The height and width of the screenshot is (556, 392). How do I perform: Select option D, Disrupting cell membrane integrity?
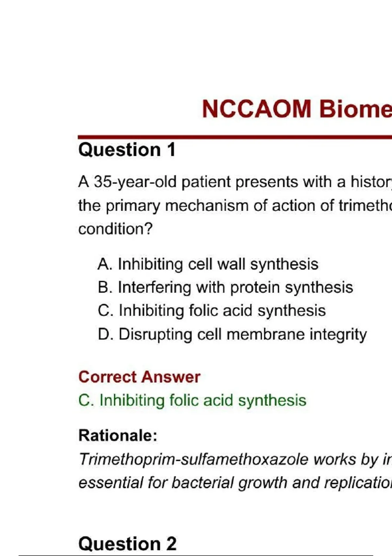(x=232, y=335)
